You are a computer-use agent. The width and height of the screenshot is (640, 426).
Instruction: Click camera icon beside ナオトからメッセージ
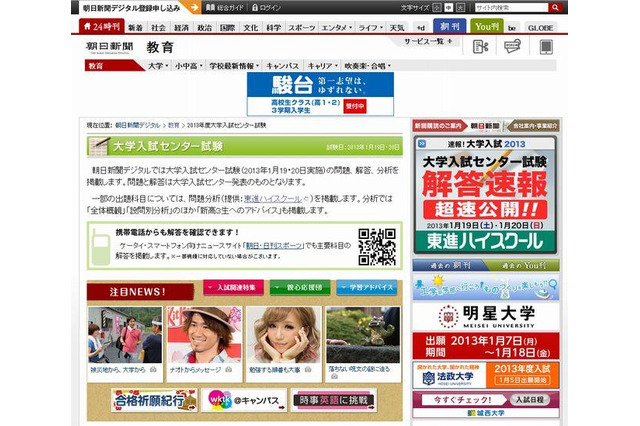(229, 370)
